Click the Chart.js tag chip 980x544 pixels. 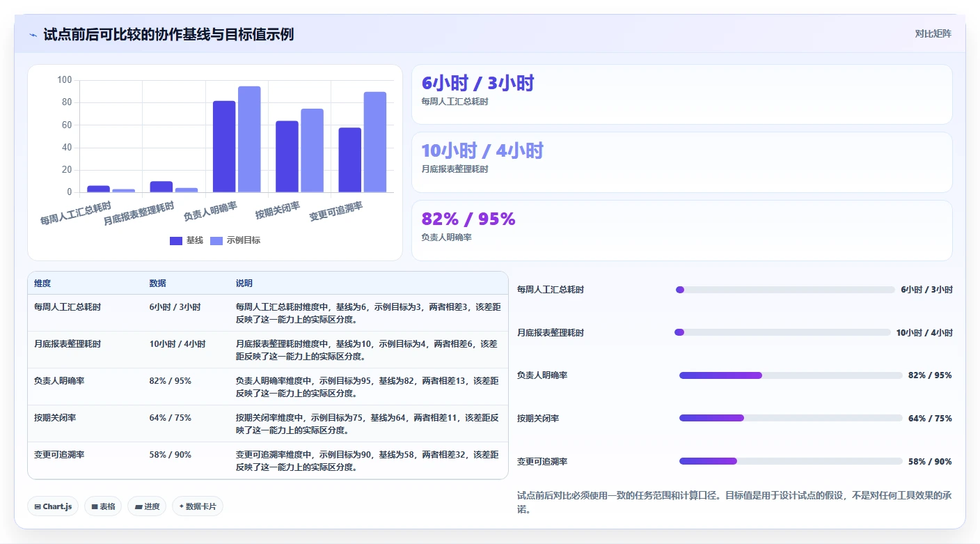coord(53,506)
